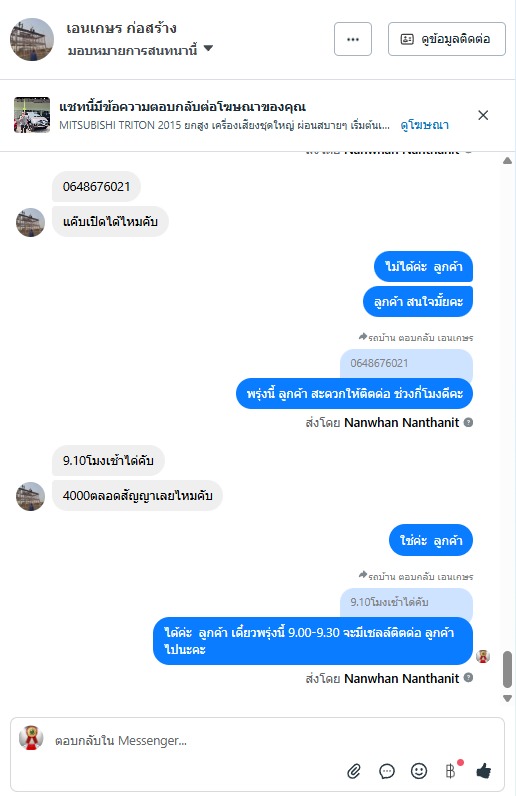Click the quoted 0648676021 reply bubble
This screenshot has height=796, width=516.
[406, 363]
